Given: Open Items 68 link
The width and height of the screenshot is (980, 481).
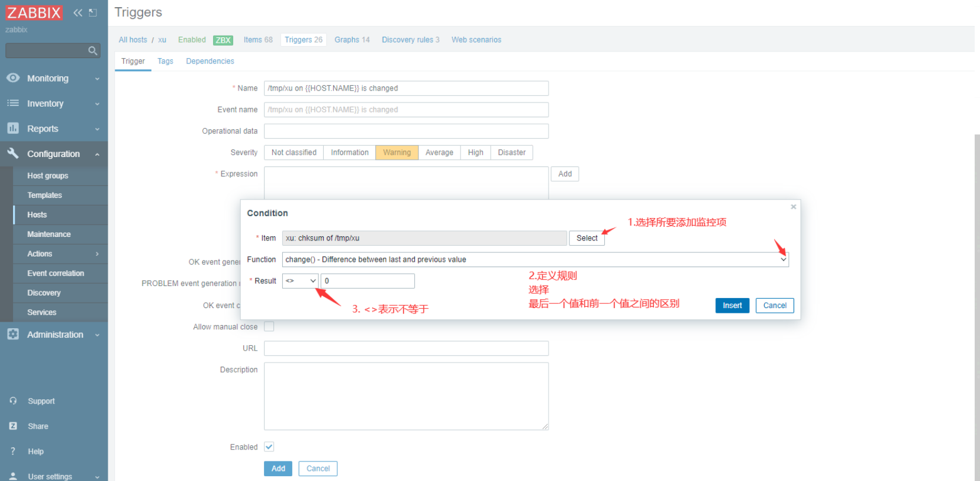Looking at the screenshot, I should pyautogui.click(x=258, y=40).
